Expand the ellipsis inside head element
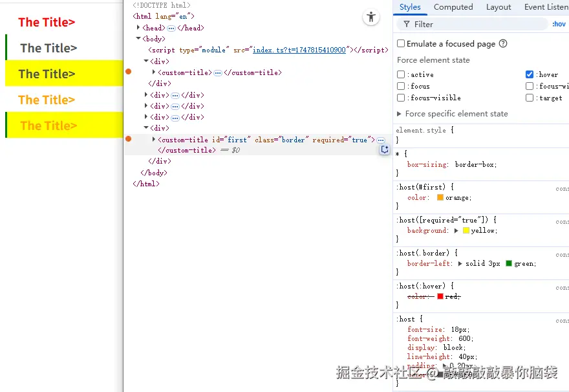The width and height of the screenshot is (569, 392). [x=171, y=28]
